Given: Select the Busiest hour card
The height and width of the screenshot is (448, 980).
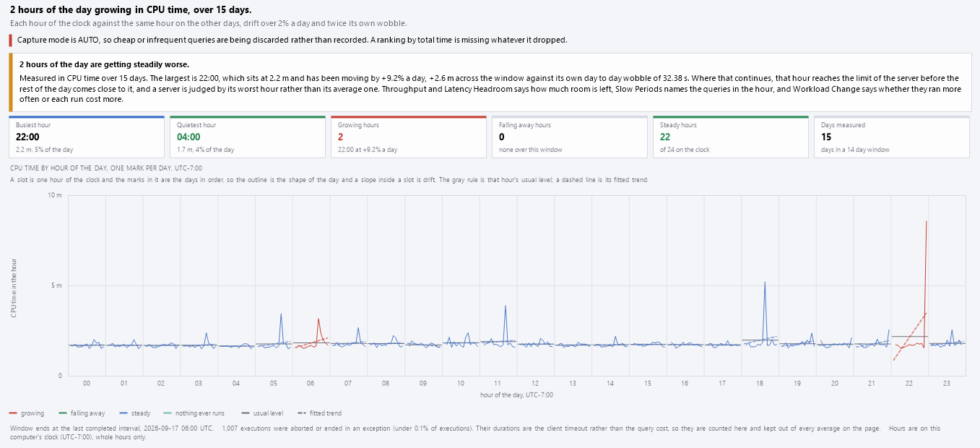Looking at the screenshot, I should point(87,137).
